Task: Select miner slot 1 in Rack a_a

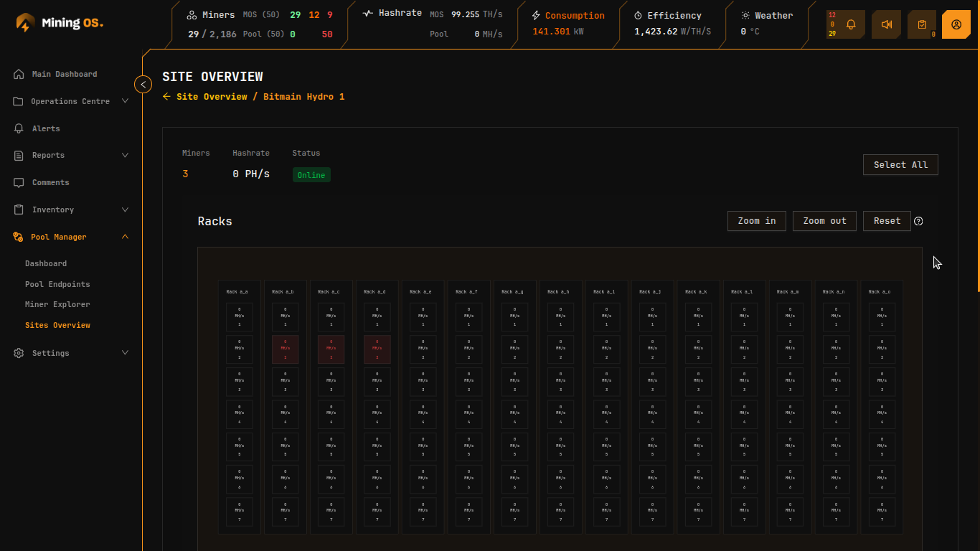Action: pos(240,316)
